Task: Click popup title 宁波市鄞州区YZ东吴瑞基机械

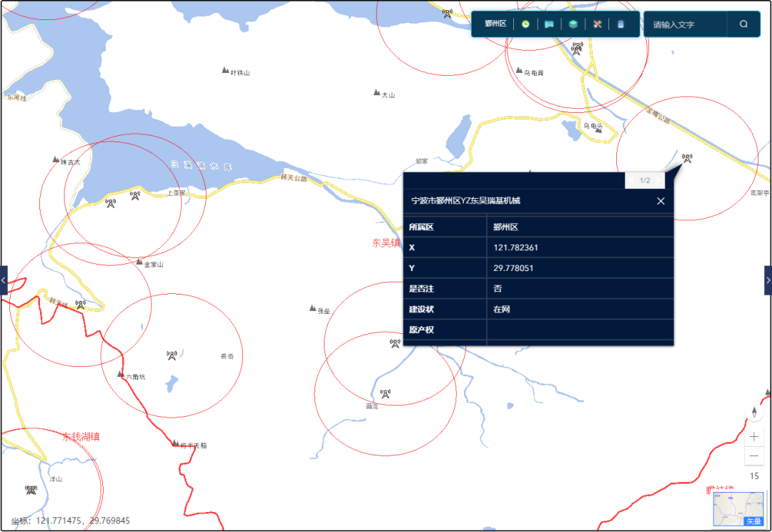Action: (x=466, y=200)
